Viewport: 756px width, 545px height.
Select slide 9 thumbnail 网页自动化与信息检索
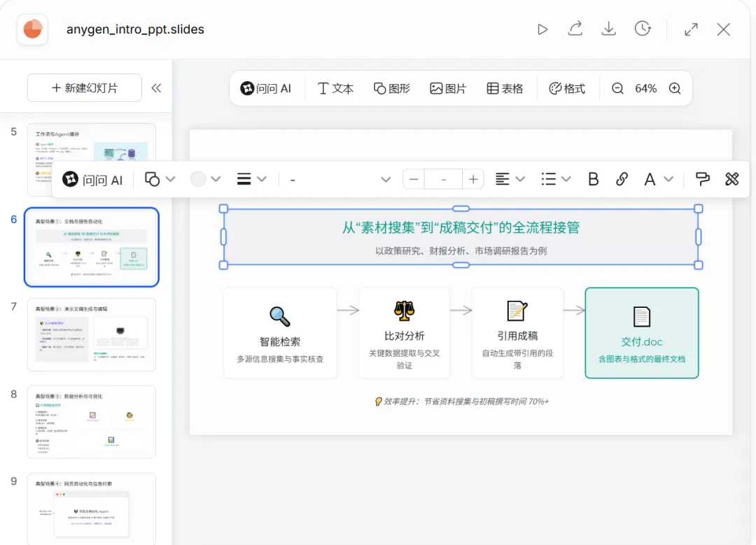[x=92, y=509]
